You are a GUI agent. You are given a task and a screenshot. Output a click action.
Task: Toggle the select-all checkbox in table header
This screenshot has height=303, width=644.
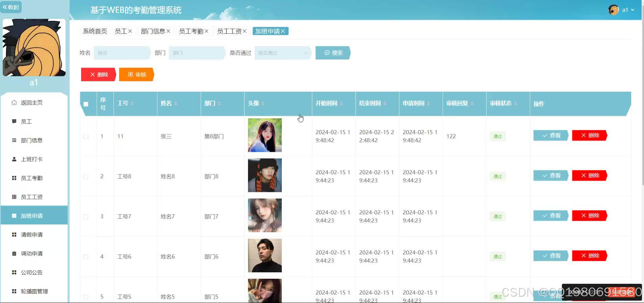pos(86,104)
